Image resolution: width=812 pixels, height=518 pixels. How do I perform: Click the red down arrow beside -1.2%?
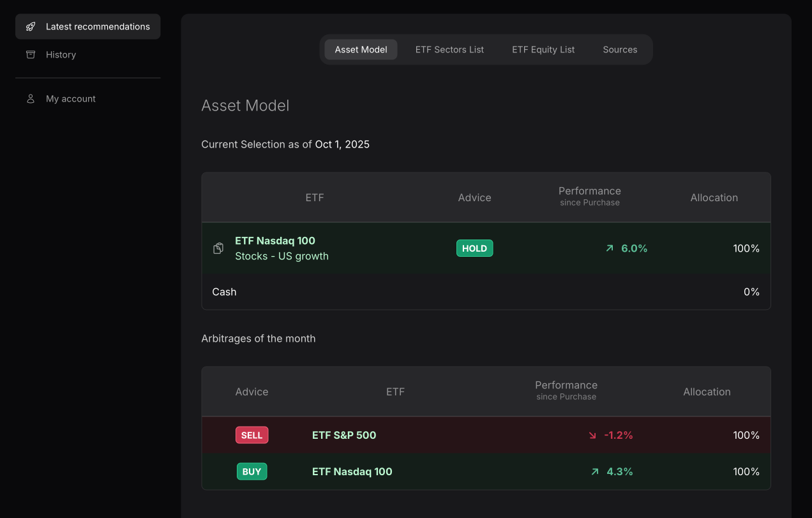(x=592, y=436)
